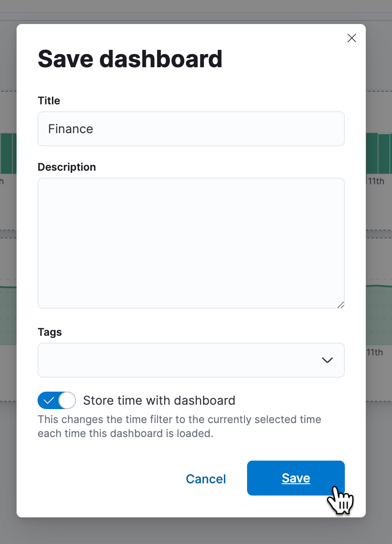Image resolution: width=392 pixels, height=544 pixels.
Task: Click the blue Save button
Action: [x=296, y=478]
